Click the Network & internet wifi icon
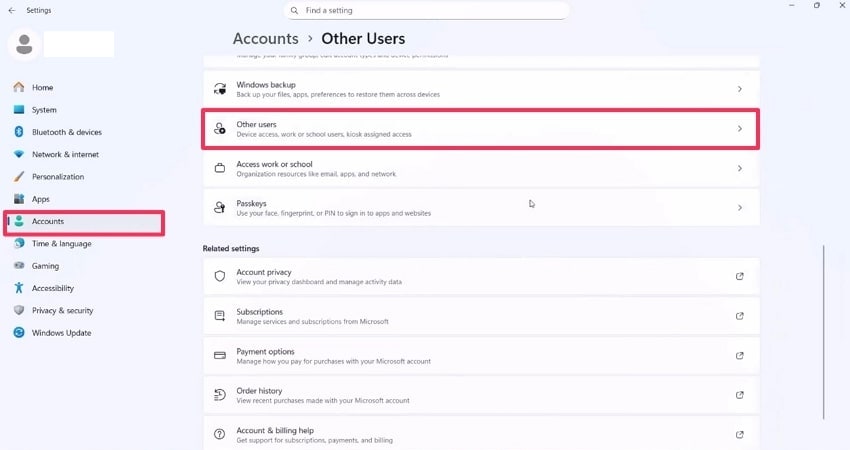The image size is (850, 450). [19, 154]
